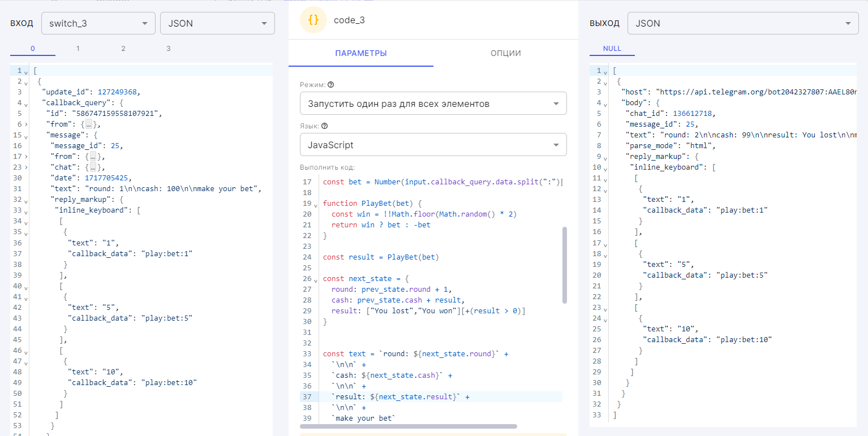The image size is (868, 436).
Task: Click the callback query id "586747159558107921"
Action: pyautogui.click(x=117, y=114)
